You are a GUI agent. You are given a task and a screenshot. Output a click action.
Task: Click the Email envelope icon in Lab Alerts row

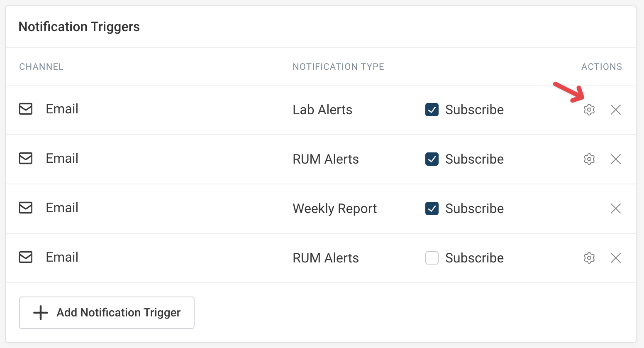[26, 109]
